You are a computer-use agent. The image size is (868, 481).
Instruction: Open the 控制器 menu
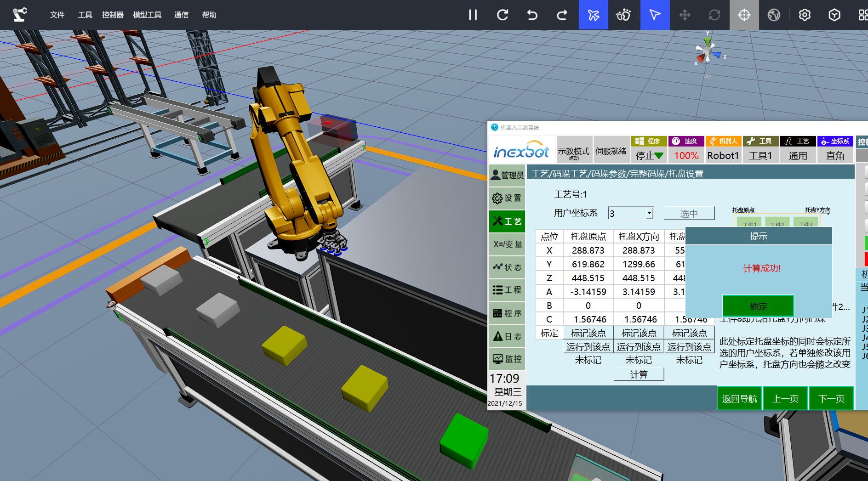113,15
